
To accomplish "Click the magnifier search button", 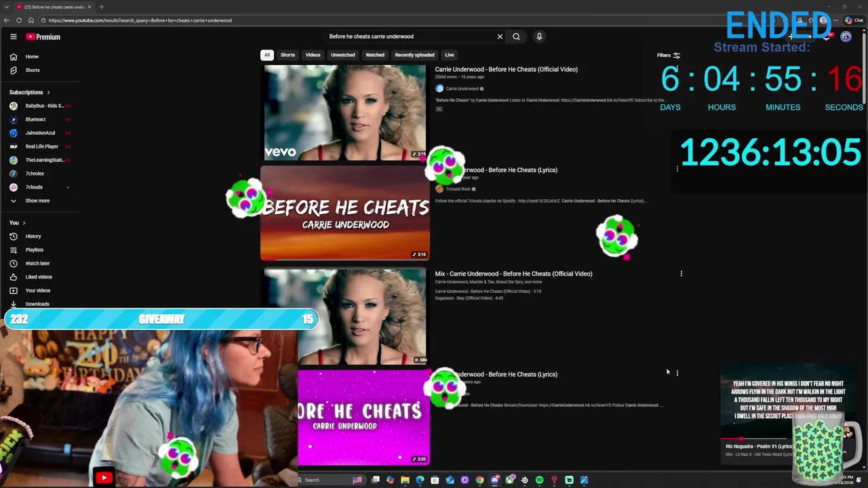I will click(516, 37).
